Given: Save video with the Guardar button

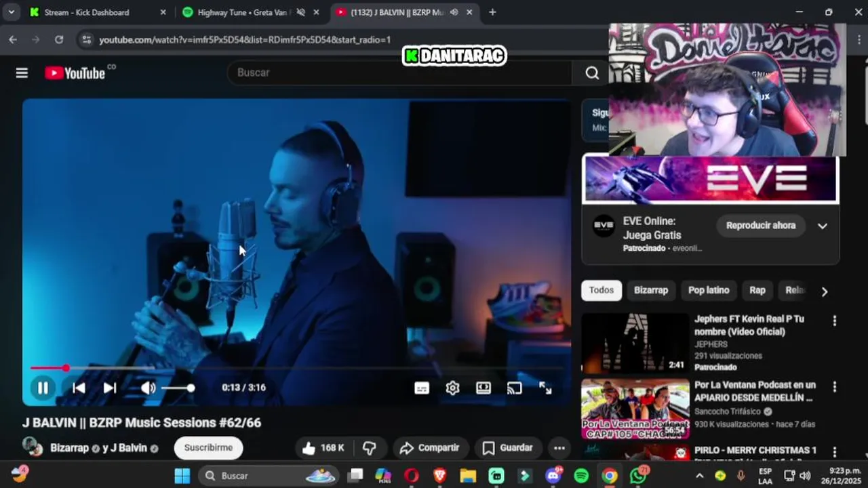Looking at the screenshot, I should 507,448.
